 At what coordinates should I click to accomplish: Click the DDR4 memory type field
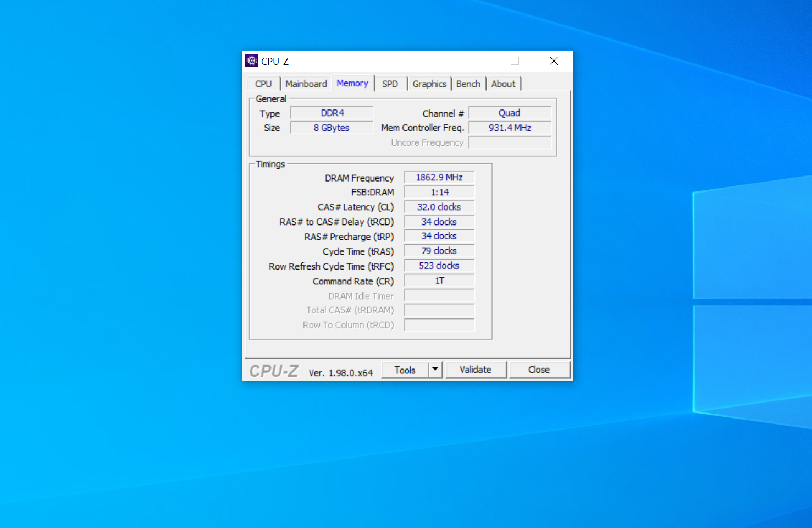pos(332,113)
